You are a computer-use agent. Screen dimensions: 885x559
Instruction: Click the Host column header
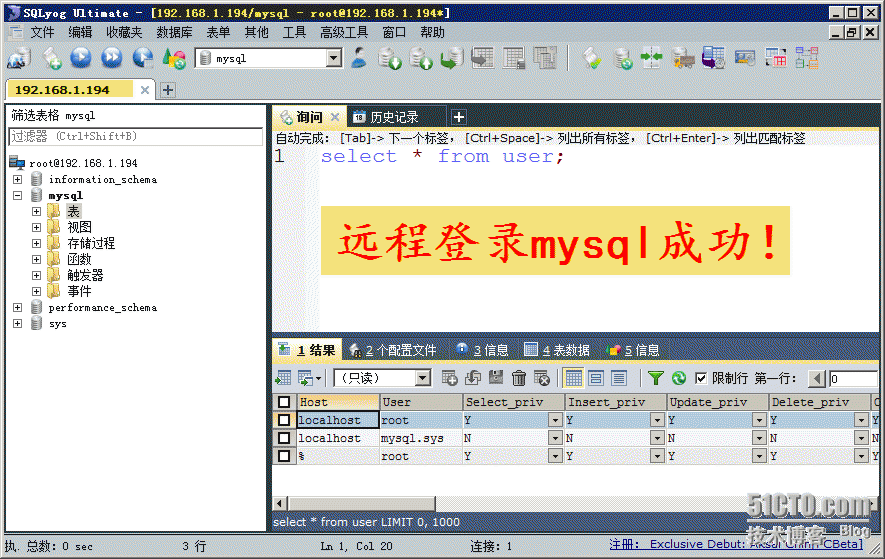click(338, 401)
